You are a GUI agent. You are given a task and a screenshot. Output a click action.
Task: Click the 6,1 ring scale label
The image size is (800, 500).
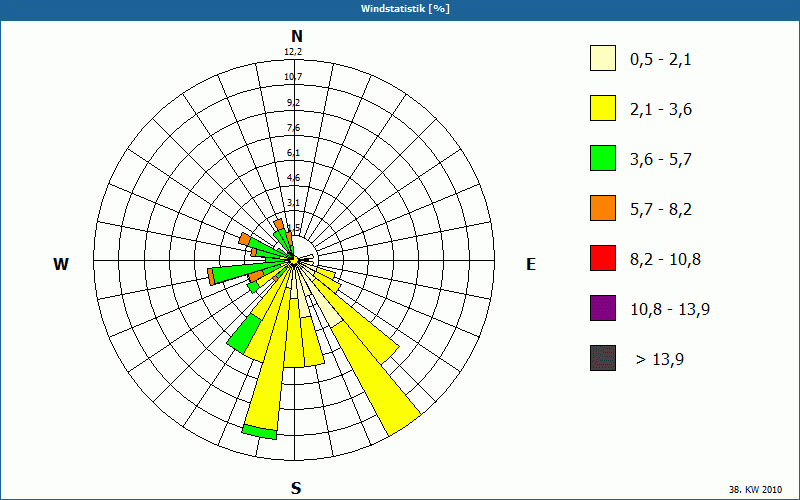[293, 153]
